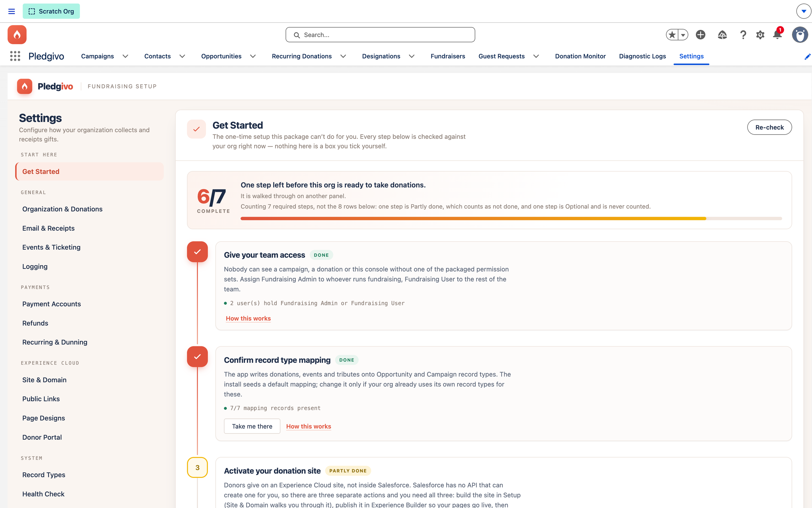812x508 pixels.
Task: Open the Diagnostic Logs tab
Action: tap(643, 56)
